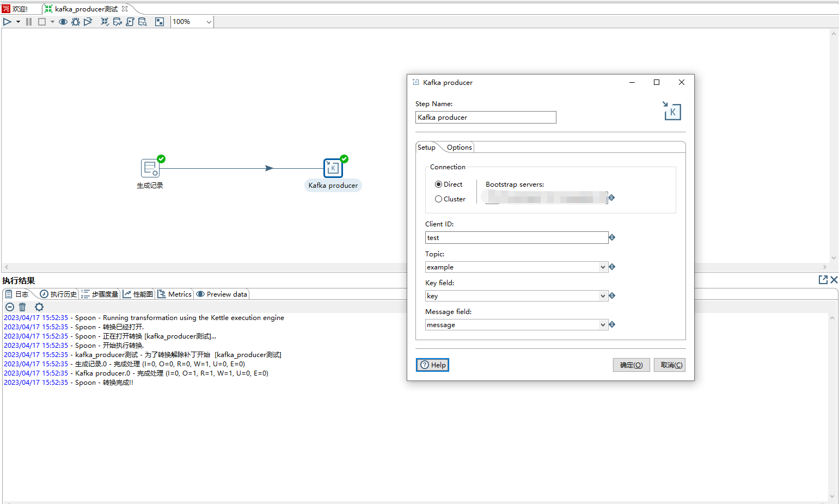Explore the database with the magnifier icon

(x=142, y=22)
